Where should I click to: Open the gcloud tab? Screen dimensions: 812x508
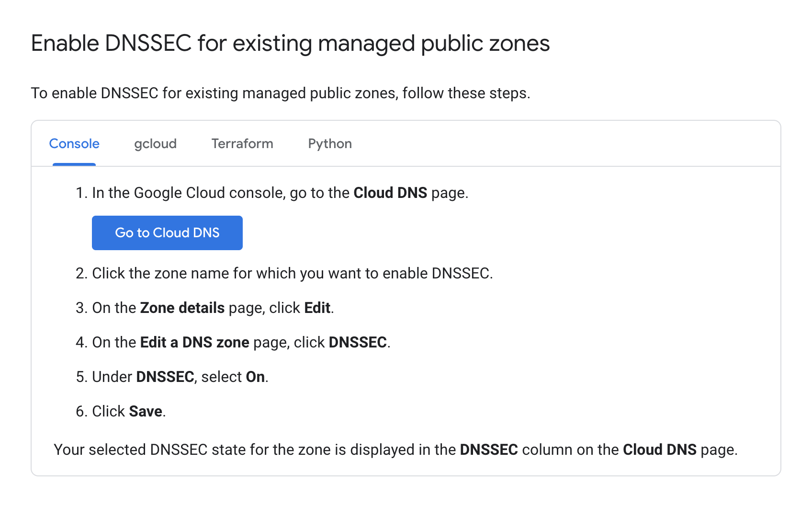pos(155,144)
